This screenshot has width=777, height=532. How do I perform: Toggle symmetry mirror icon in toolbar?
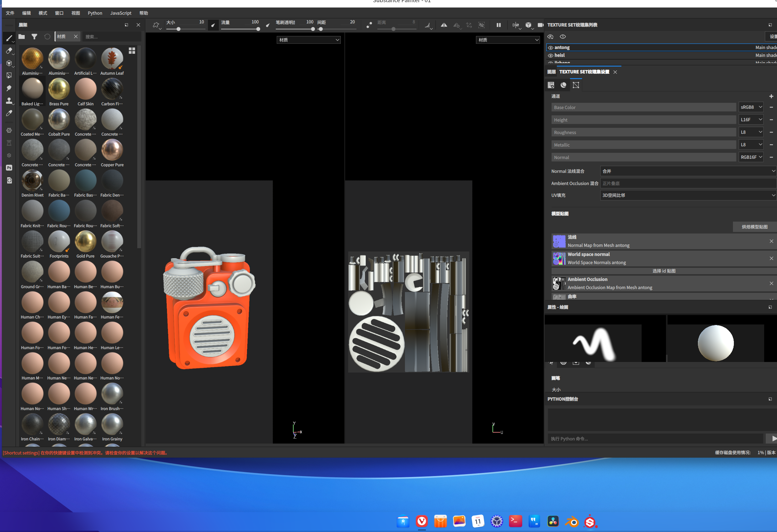444,25
